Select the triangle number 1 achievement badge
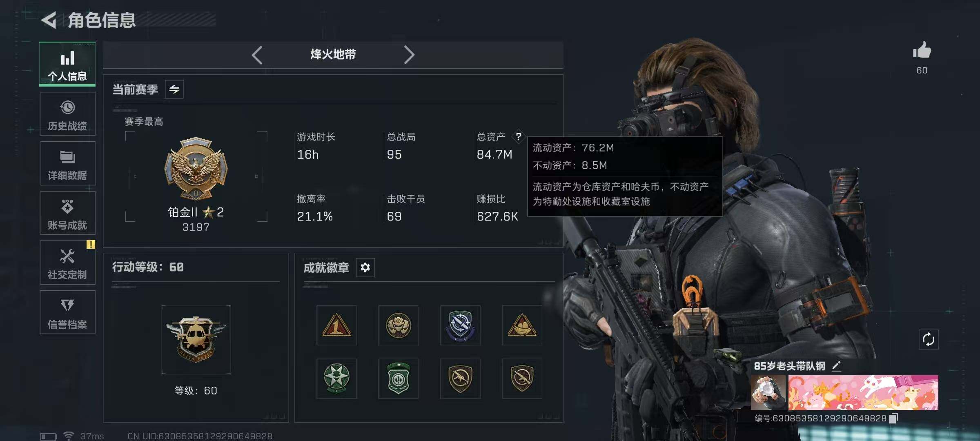Image resolution: width=980 pixels, height=441 pixels. (x=336, y=325)
